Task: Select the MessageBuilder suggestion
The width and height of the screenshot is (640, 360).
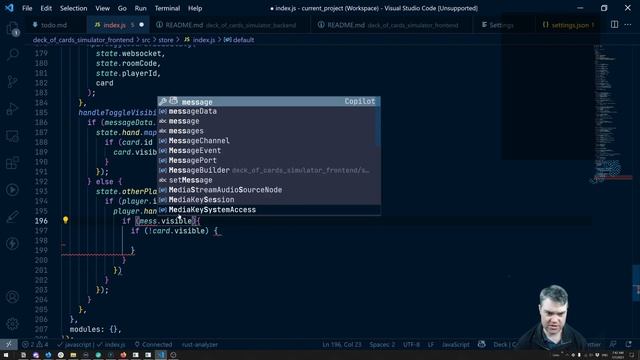Action: 269,170
